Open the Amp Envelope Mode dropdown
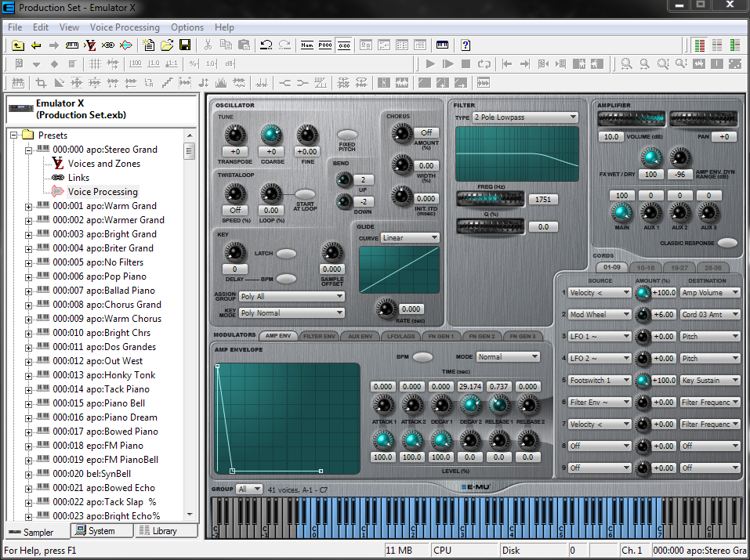Viewport: 750px width, 560px height. click(509, 356)
